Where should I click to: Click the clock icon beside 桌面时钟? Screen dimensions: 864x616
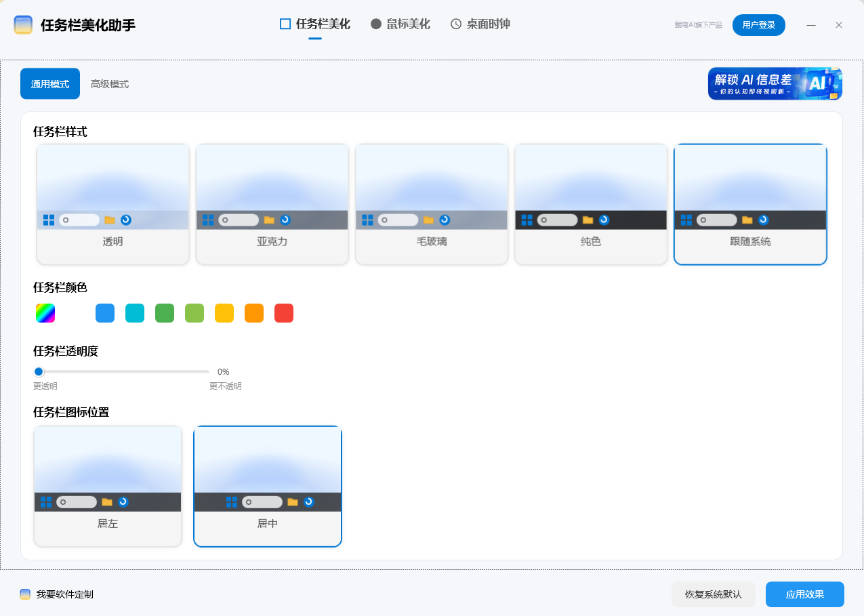point(455,24)
